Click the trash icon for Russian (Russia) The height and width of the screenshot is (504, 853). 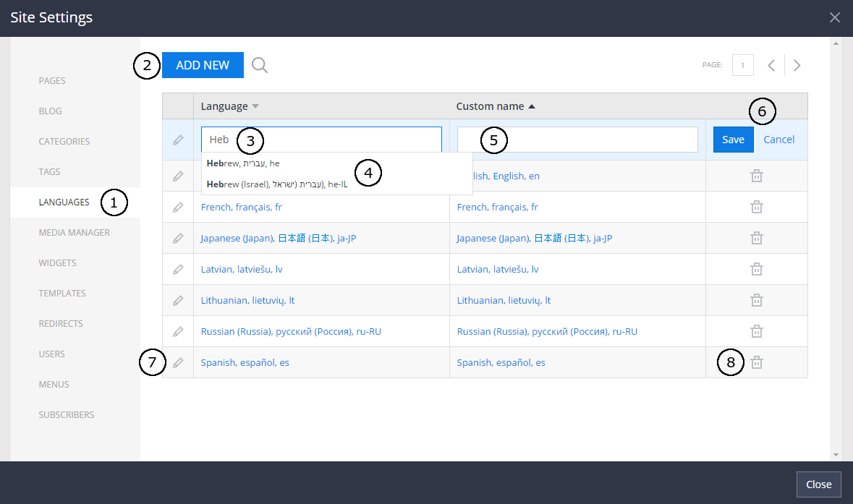coord(756,330)
